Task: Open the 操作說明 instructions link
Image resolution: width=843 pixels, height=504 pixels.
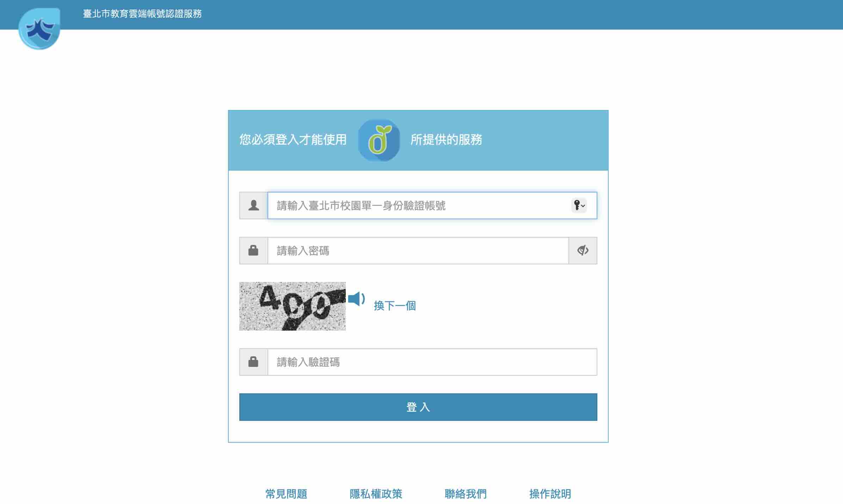Action: coord(550,494)
